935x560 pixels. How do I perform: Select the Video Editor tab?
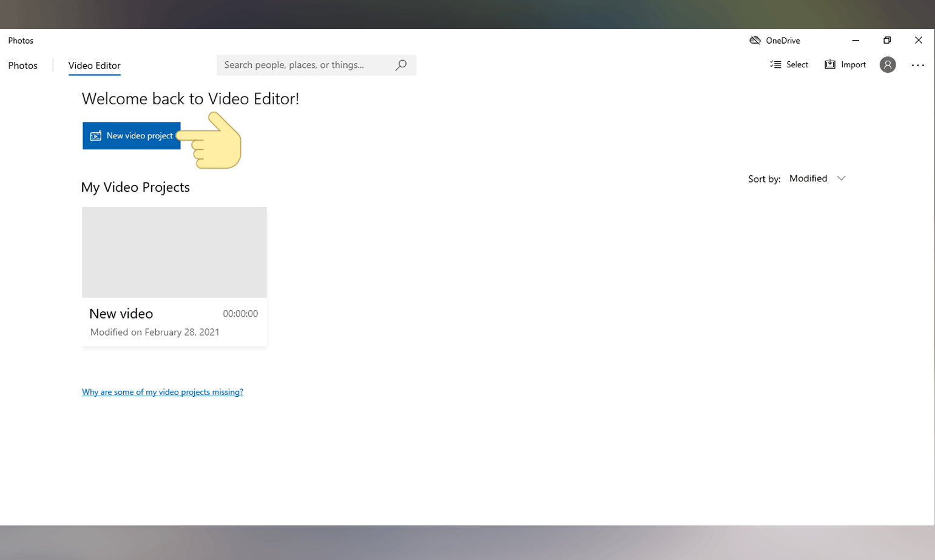tap(94, 66)
